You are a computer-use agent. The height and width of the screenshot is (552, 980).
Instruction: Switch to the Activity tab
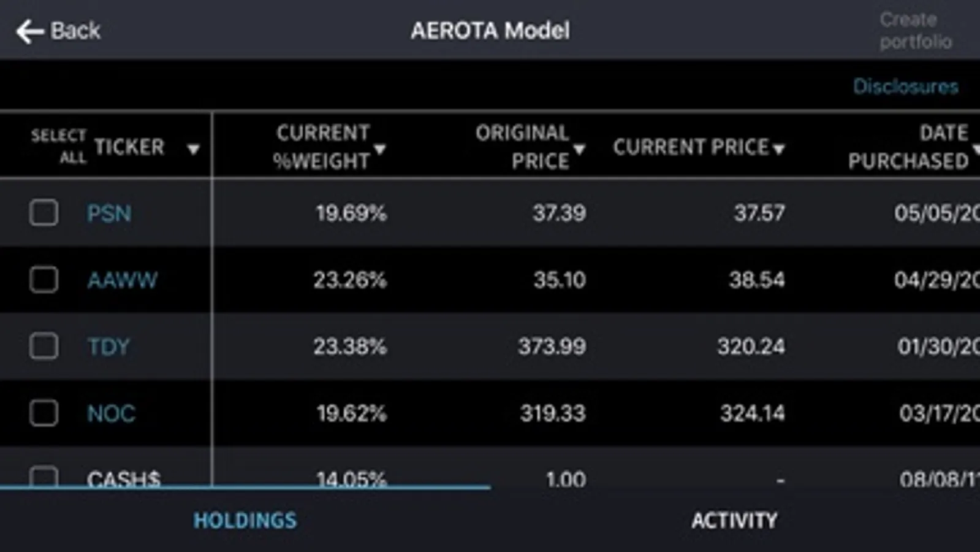(734, 521)
